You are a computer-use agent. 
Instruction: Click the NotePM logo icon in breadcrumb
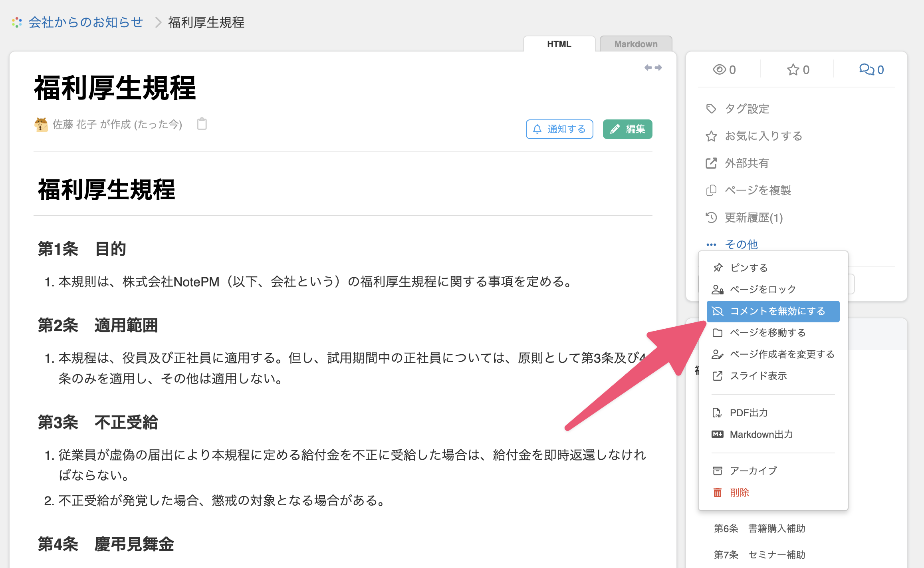point(17,22)
